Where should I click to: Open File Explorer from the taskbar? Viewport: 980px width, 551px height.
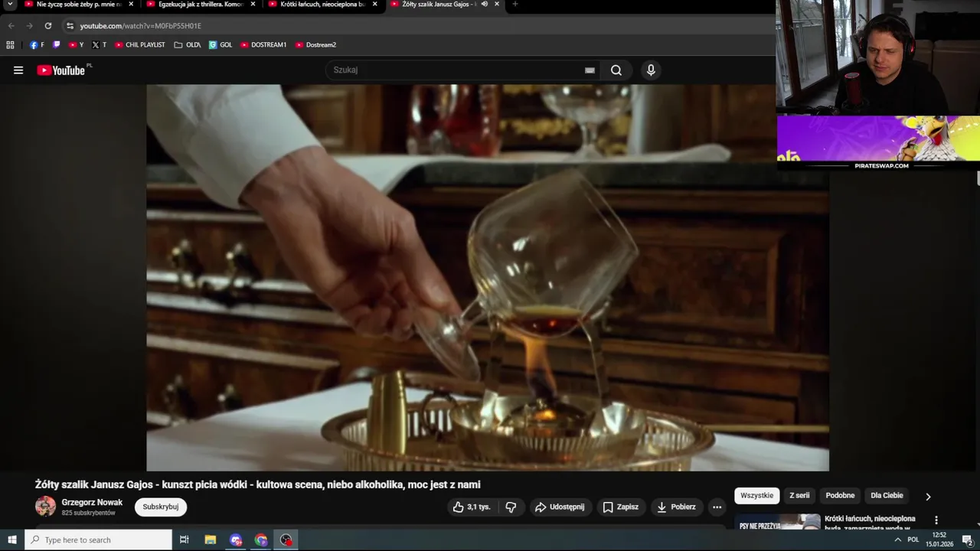click(x=211, y=540)
